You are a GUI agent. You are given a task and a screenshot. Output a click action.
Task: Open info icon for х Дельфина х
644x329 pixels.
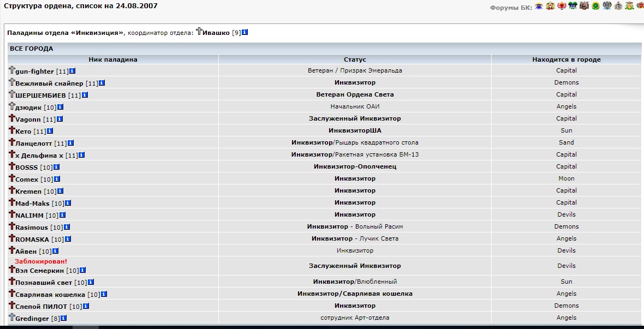point(82,155)
